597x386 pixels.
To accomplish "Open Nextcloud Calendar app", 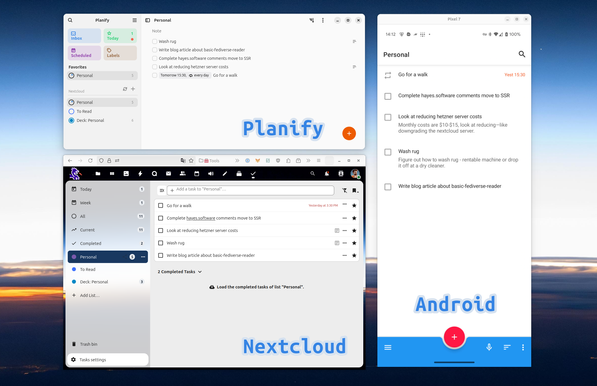I will point(196,174).
